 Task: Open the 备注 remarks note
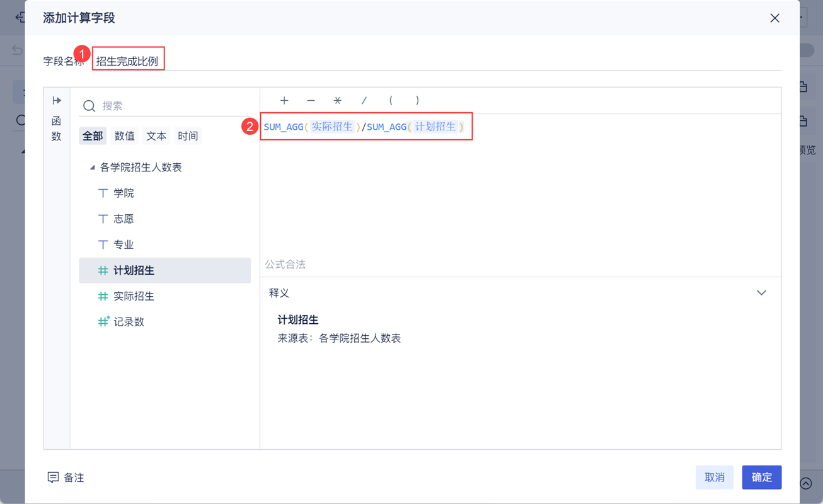[x=66, y=478]
